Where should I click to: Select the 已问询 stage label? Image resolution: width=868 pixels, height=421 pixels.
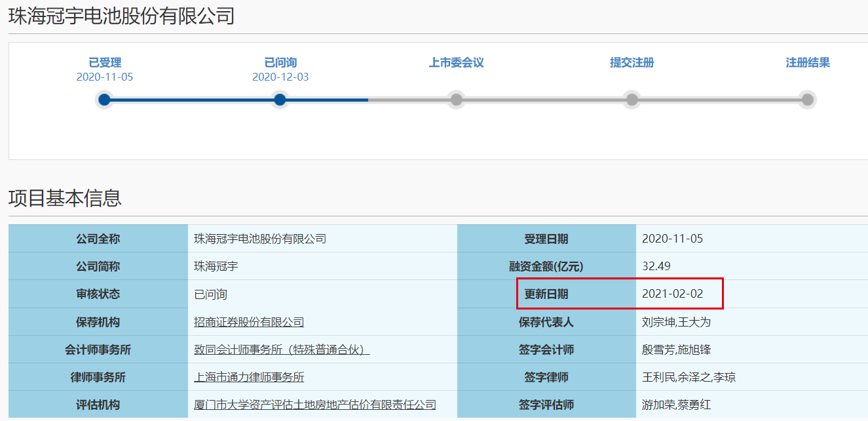pos(280,63)
